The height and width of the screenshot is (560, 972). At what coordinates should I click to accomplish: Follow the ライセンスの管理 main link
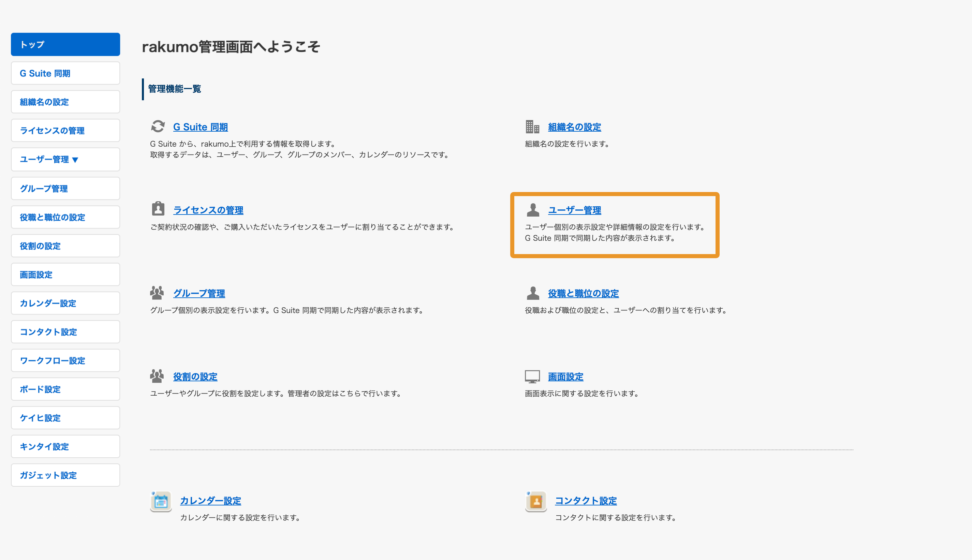(x=208, y=210)
